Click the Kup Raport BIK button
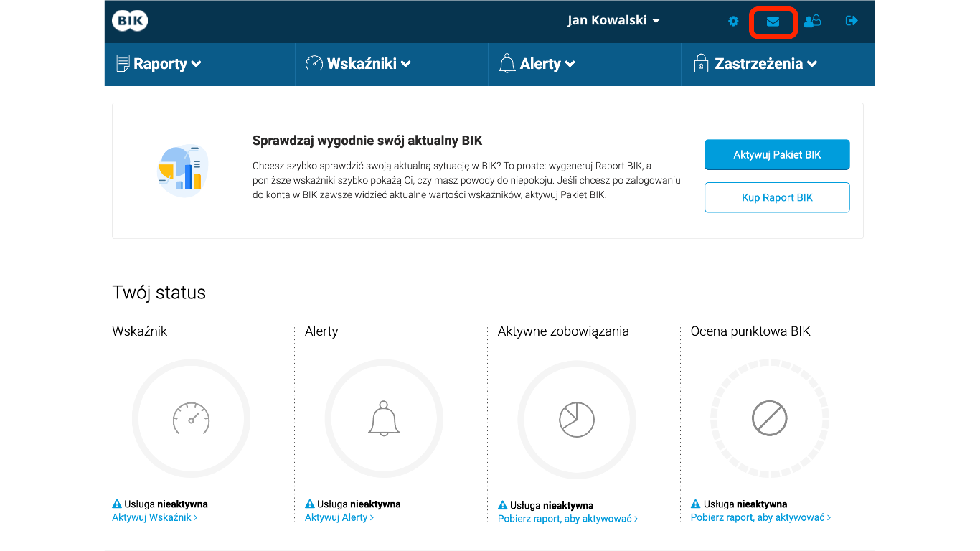 point(777,198)
